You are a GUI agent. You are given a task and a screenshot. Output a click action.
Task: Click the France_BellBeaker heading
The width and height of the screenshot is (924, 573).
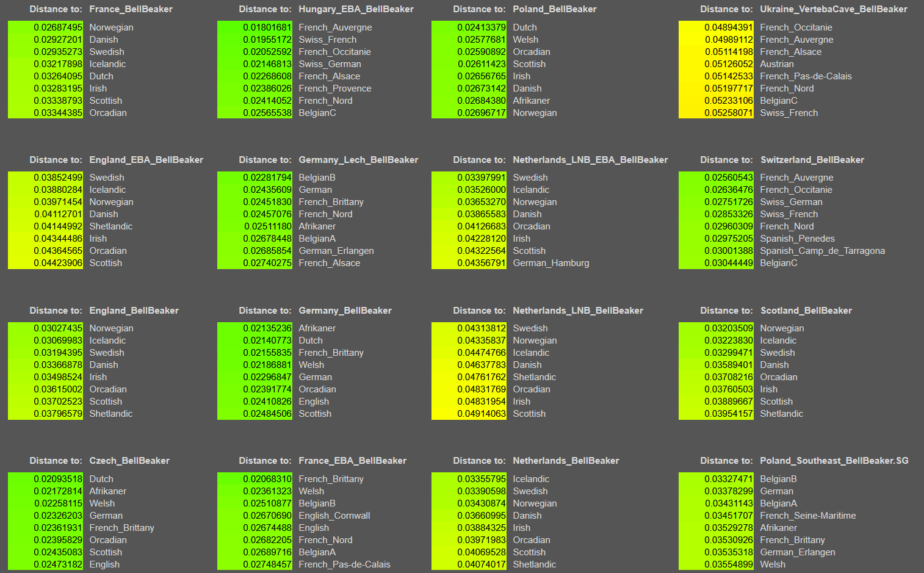coord(131,9)
